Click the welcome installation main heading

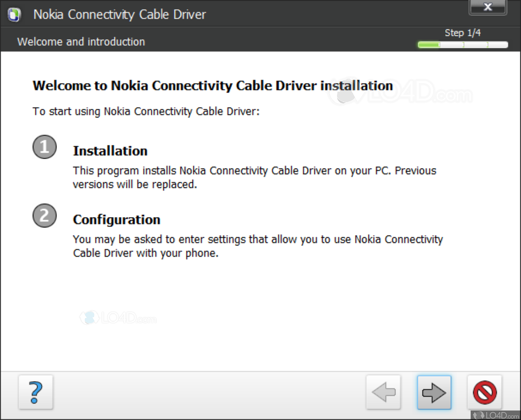213,86
